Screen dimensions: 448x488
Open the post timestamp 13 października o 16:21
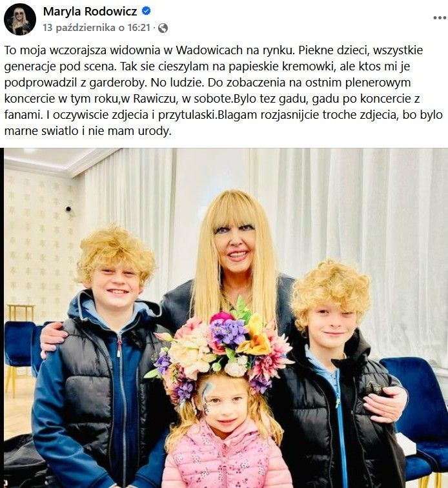click(x=97, y=28)
